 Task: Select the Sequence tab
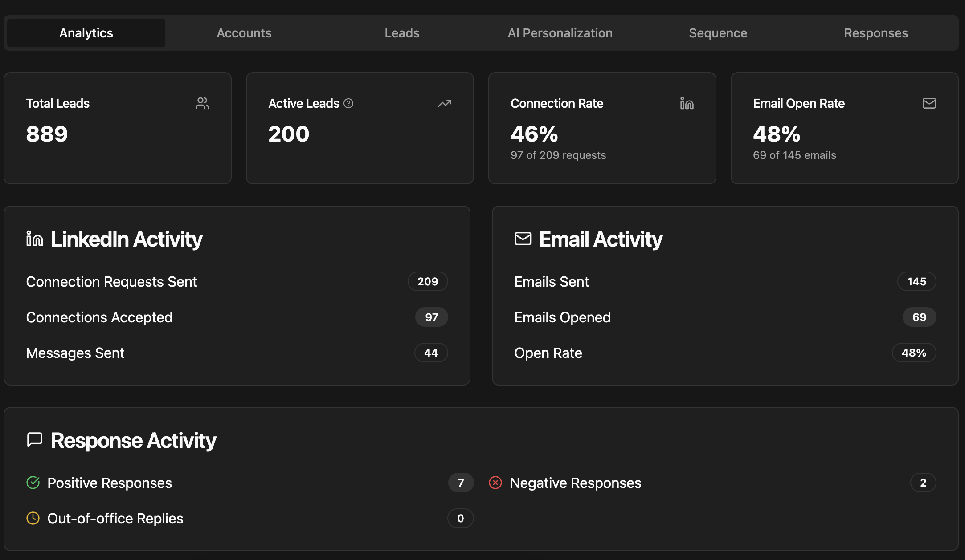(718, 33)
